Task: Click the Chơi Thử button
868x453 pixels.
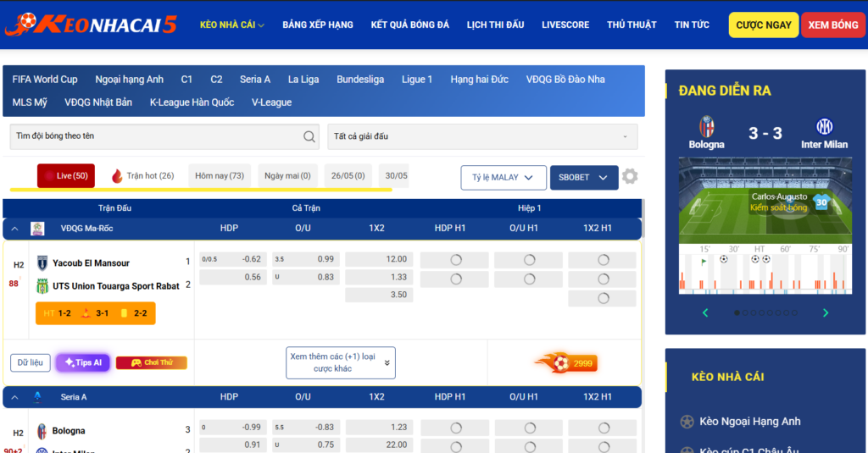Action: tap(151, 363)
